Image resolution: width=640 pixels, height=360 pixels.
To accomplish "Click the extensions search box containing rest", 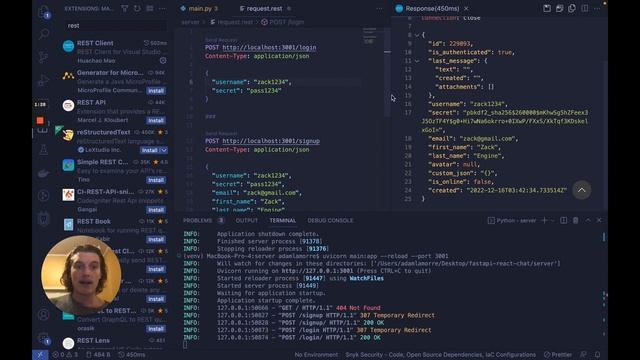I will [116, 25].
